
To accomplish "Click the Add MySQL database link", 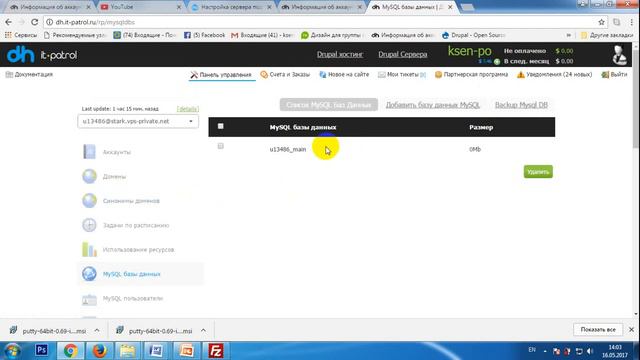I will pyautogui.click(x=433, y=105).
